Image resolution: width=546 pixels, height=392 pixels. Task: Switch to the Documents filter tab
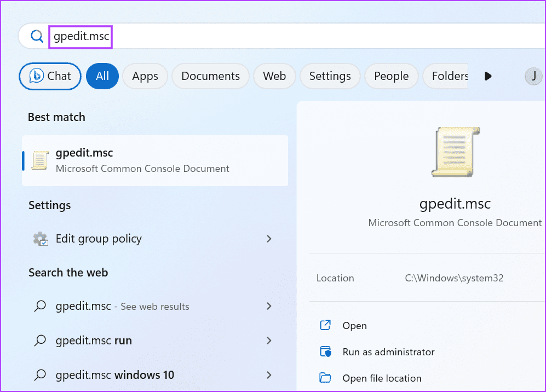210,76
